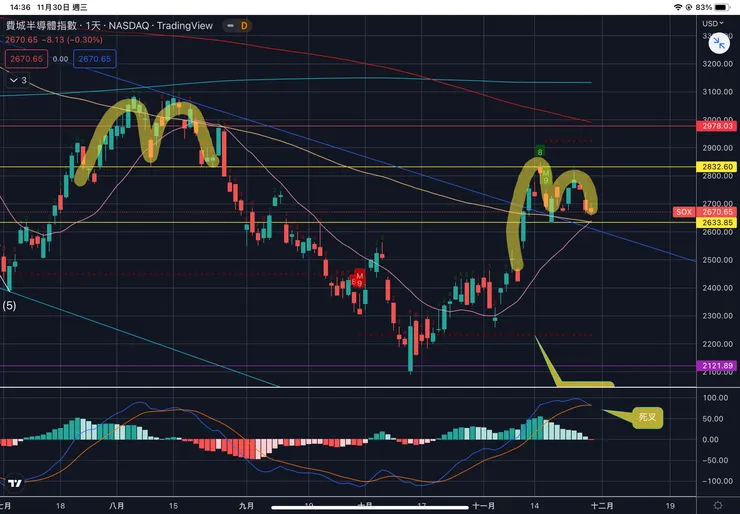
Task: Click the 八月 date axis label
Action: (x=116, y=506)
